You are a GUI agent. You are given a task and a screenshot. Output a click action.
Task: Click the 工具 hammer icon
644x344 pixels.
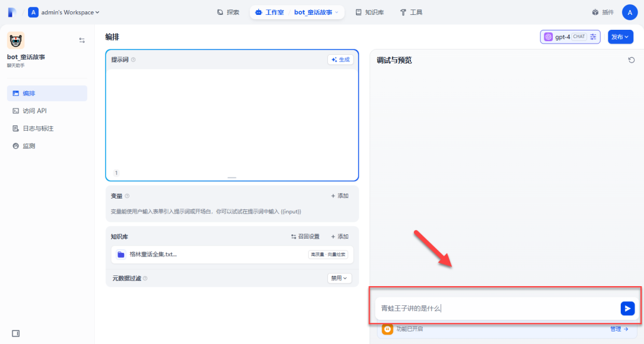pos(403,13)
